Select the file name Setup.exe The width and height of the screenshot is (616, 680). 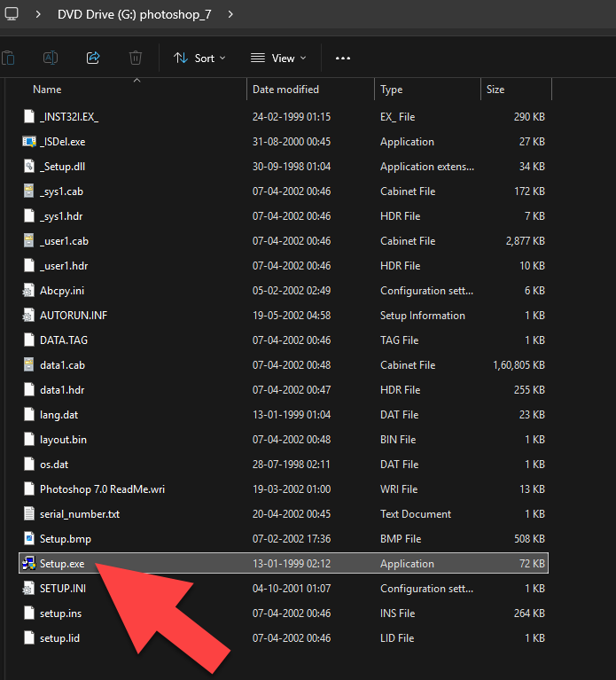point(62,563)
